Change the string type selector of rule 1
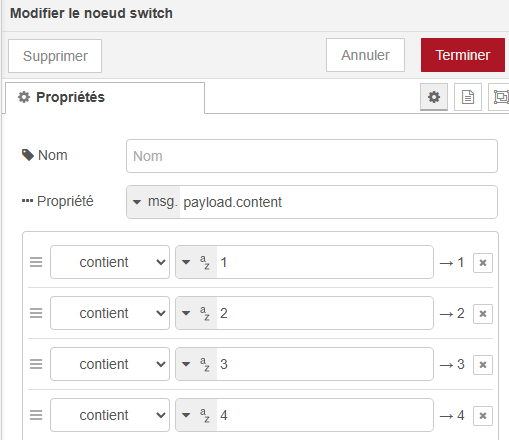This screenshot has height=440, width=509. [x=196, y=262]
